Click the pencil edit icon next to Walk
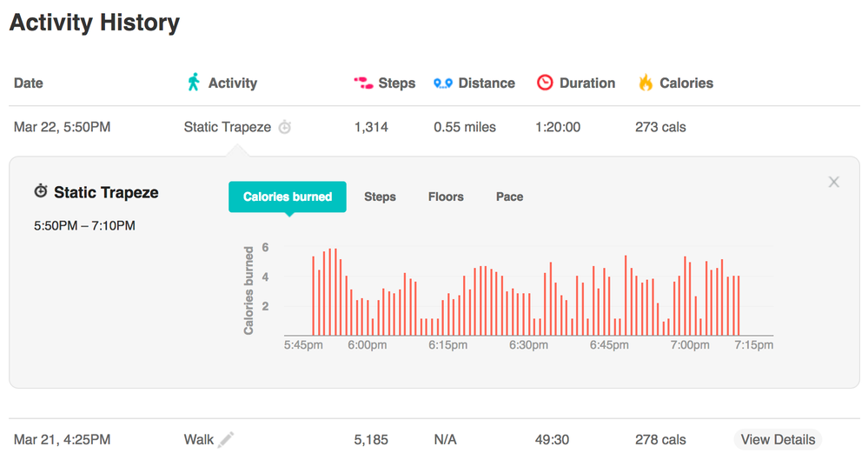Screen dimensions: 868x460 coord(226,439)
